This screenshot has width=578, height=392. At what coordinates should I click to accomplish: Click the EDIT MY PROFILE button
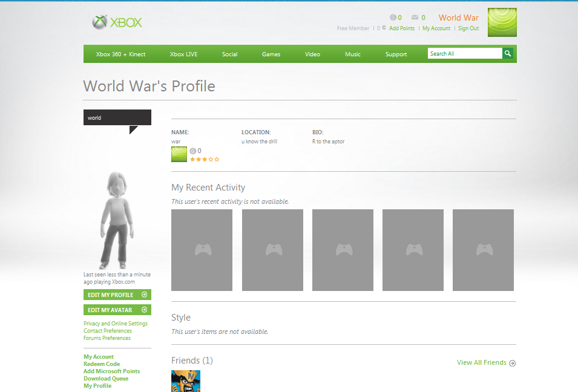(117, 295)
